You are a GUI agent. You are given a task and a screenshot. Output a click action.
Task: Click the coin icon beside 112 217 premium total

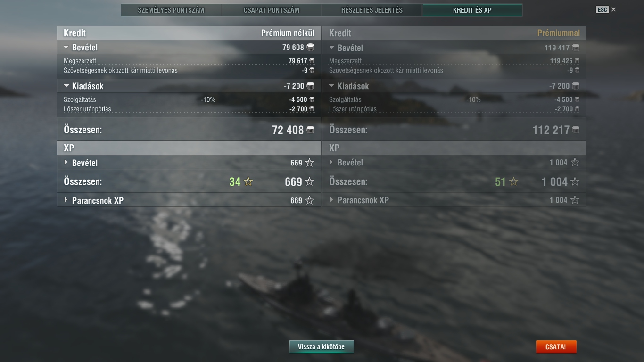point(576,130)
